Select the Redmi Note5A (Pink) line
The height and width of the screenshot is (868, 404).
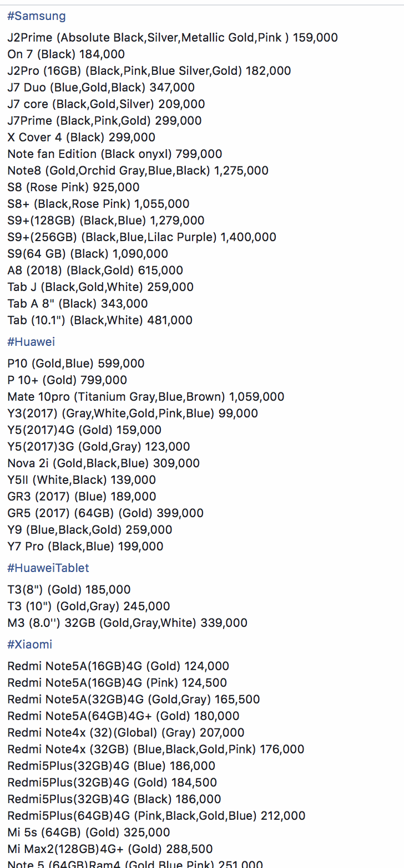click(117, 683)
